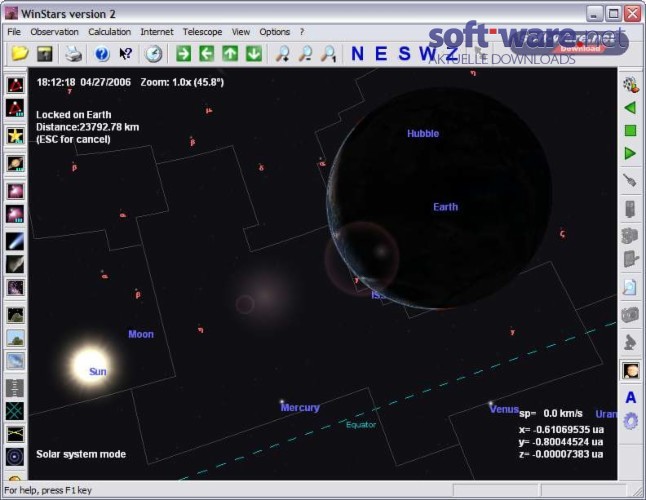646x500 pixels.
Task: Move view down with the green arrow
Action: [x=254, y=54]
